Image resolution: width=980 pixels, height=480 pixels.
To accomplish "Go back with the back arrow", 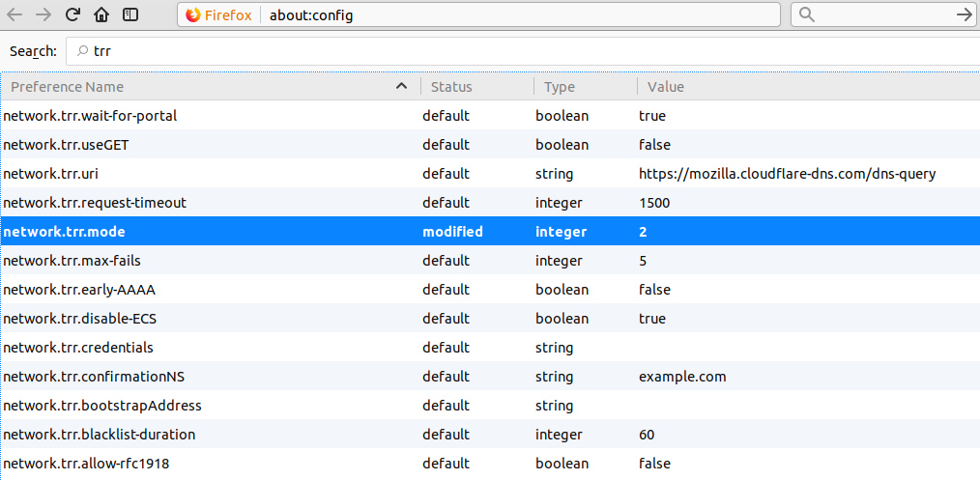I will click(x=14, y=15).
